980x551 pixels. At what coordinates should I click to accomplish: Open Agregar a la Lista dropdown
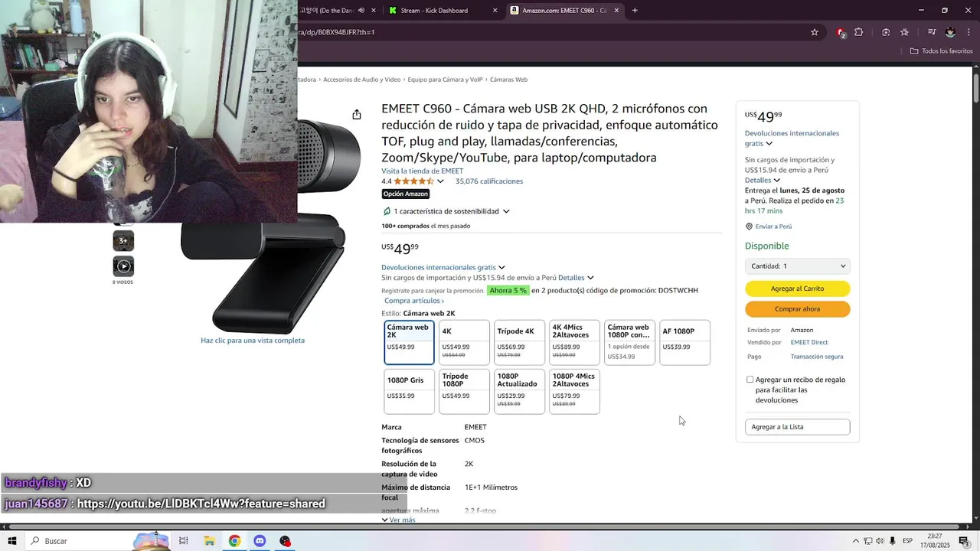click(798, 427)
